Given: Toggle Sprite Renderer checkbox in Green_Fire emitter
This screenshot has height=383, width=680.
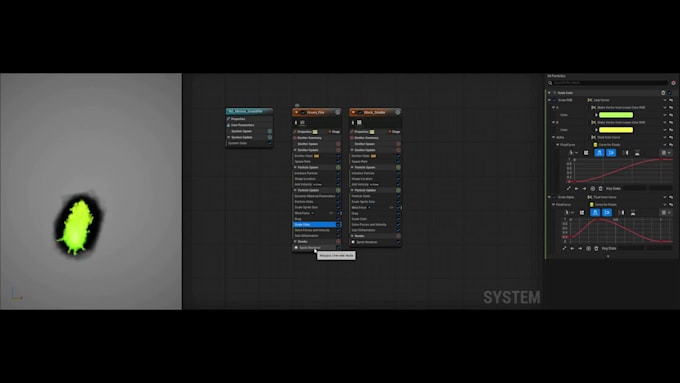Looking at the screenshot, I should click(338, 248).
